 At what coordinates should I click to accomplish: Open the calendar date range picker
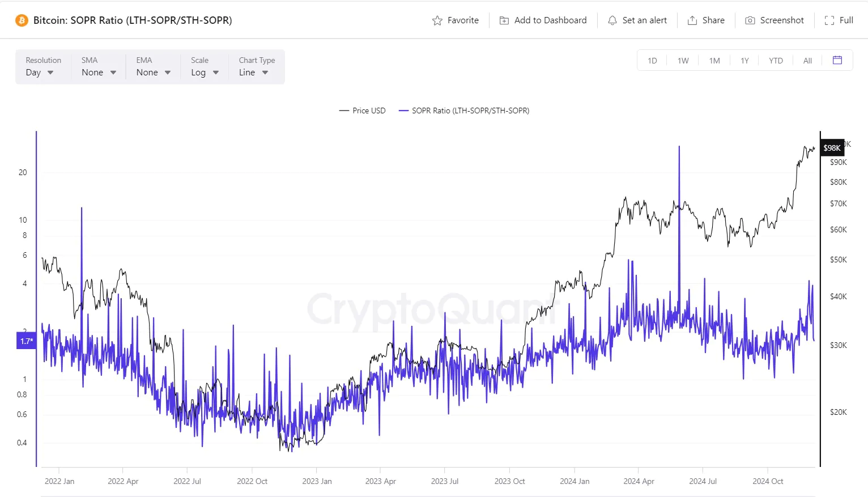[837, 60]
